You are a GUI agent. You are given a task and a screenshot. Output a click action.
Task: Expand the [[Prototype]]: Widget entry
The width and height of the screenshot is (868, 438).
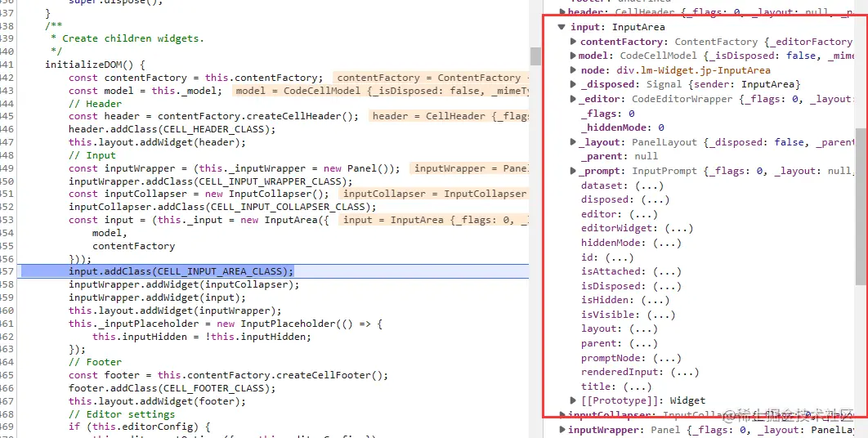[x=574, y=400]
